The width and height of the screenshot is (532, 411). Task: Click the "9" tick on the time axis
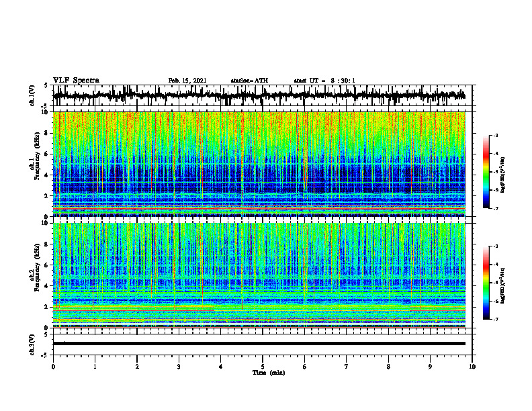(x=430, y=367)
